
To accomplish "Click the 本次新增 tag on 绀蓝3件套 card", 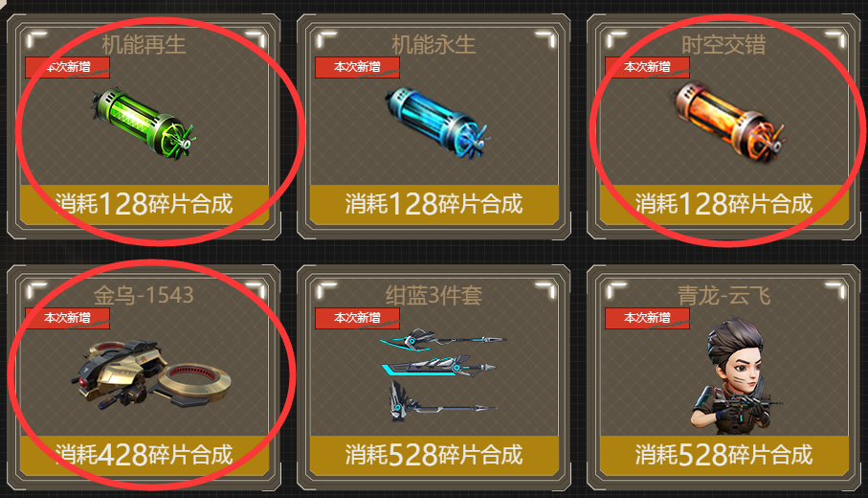I will (357, 318).
